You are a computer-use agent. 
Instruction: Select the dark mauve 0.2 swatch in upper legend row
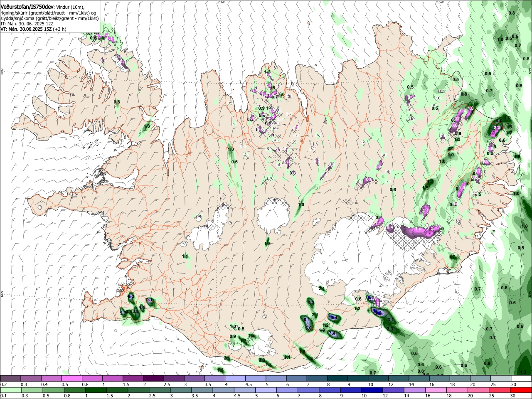(10, 379)
